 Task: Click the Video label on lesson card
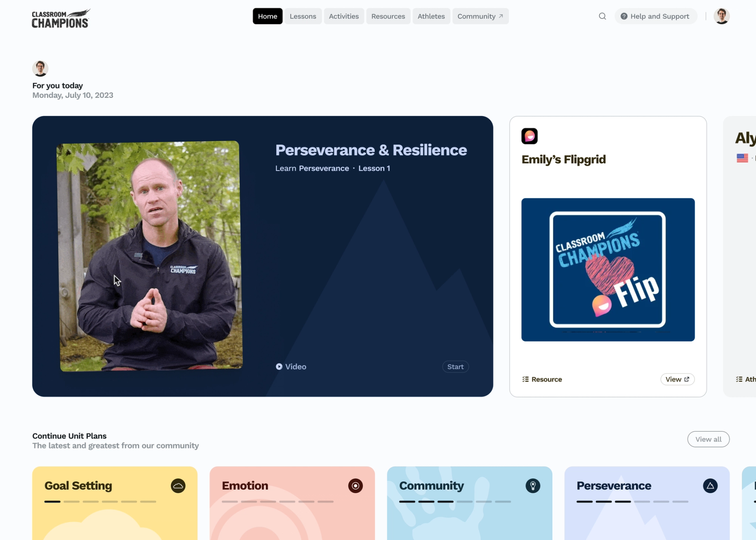click(296, 366)
